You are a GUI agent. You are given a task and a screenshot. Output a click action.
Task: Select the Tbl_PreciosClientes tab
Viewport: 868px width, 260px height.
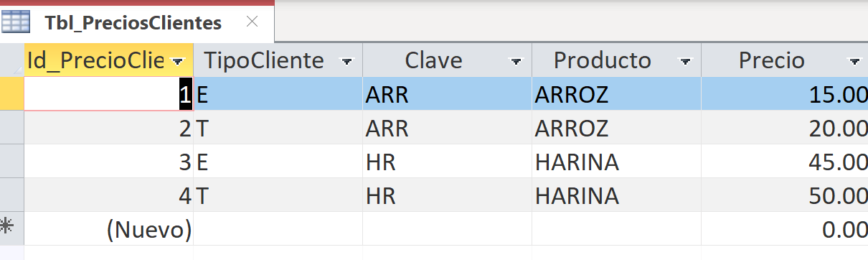point(137,22)
